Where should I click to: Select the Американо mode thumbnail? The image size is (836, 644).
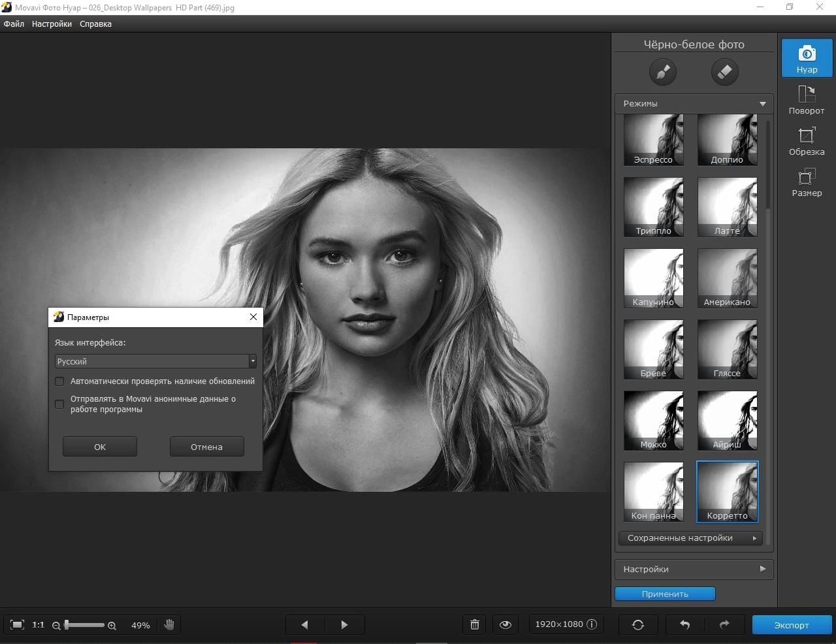tap(727, 278)
